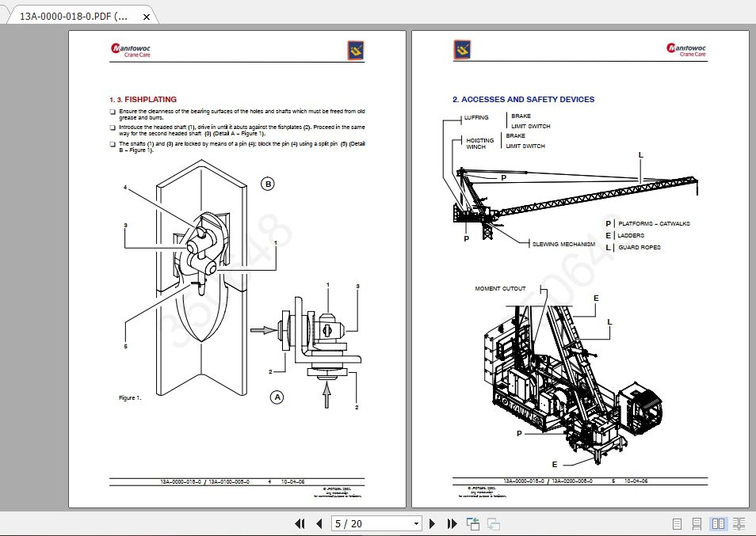Go to the previous page
Screen dimensions: 756x536
320,523
